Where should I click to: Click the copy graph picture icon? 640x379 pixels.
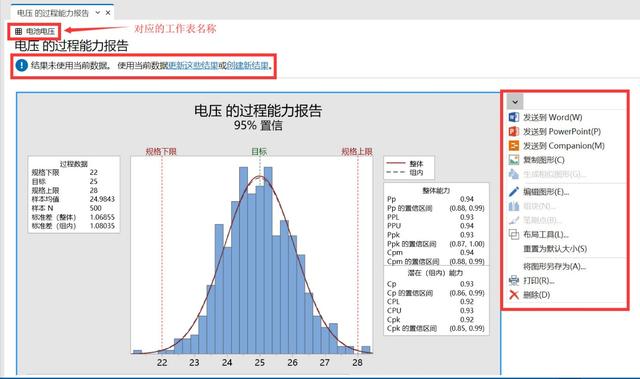(x=513, y=160)
